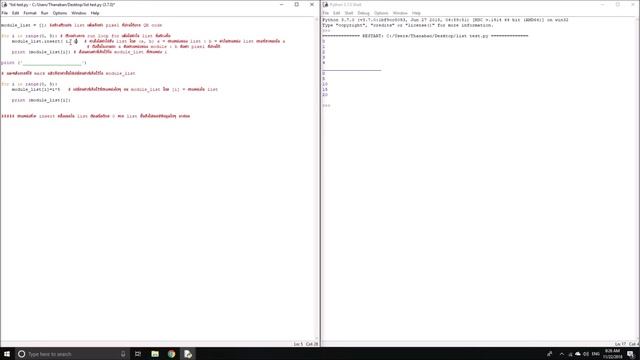Image resolution: width=640 pixels, height=360 pixels.
Task: Click the Windows Start button
Action: (x=7, y=354)
